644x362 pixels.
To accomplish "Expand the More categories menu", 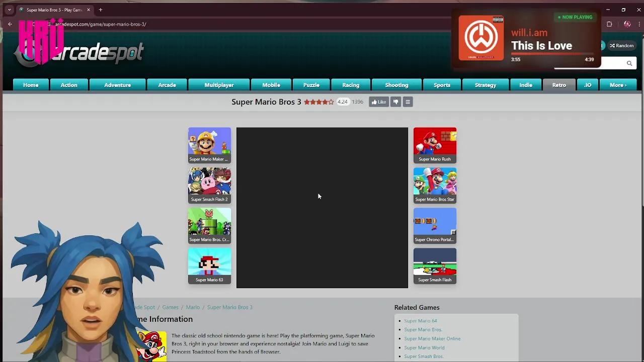I will (618, 85).
